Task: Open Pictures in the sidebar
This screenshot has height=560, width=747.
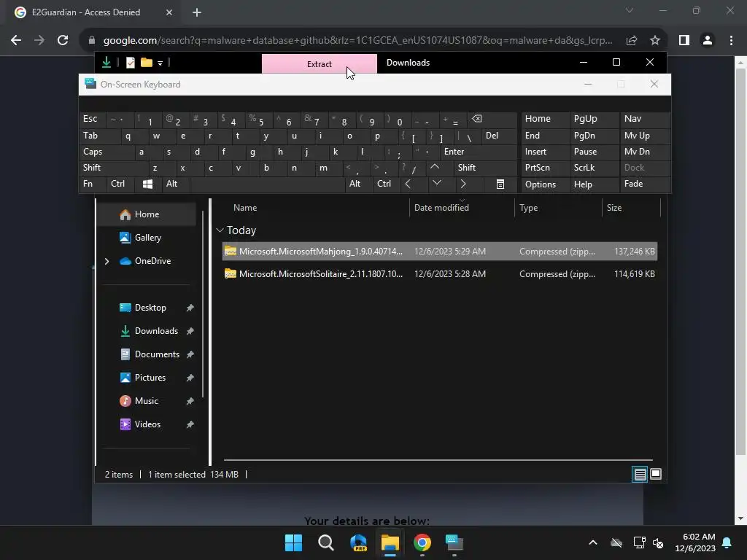Action: [150, 378]
